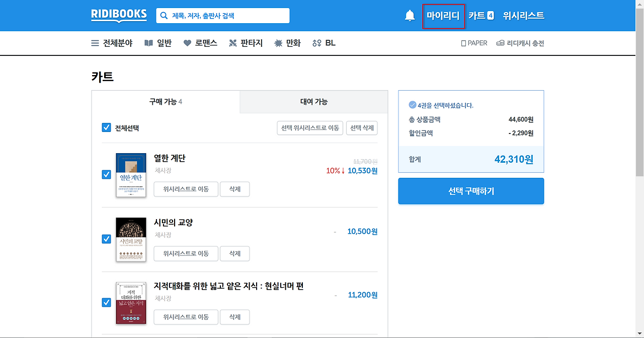Move 시민의 교양 to wishlist

point(186,253)
